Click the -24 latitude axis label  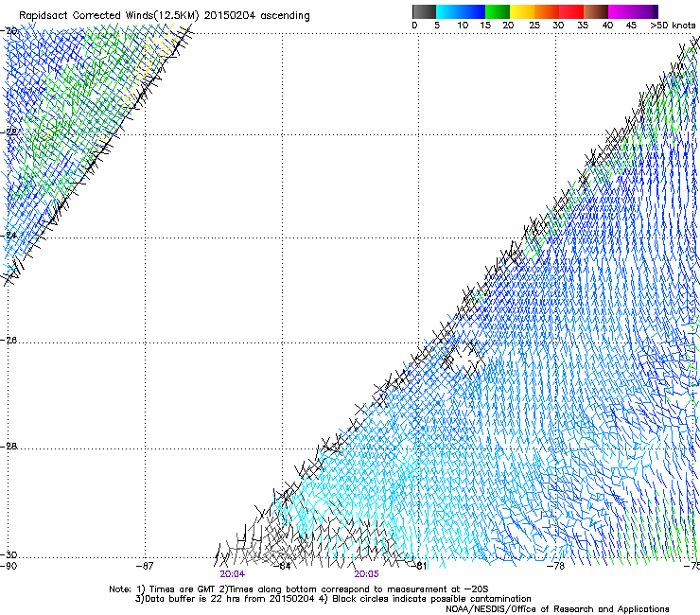tap(9, 236)
